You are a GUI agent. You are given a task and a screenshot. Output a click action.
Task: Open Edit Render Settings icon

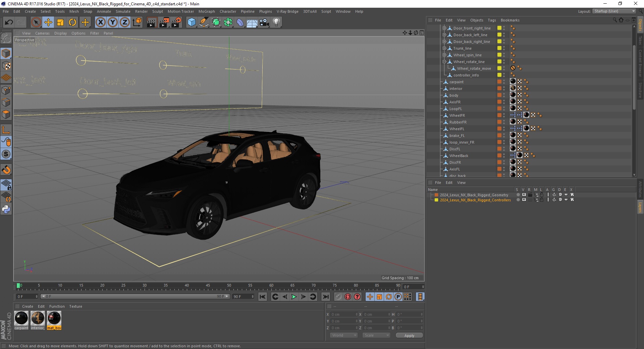coord(176,22)
